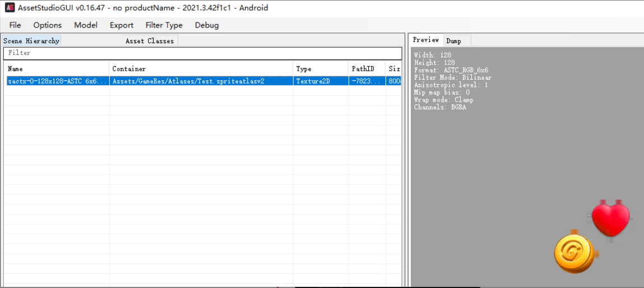Click the Filter Mode: Bilinear preview text
The height and width of the screenshot is (288, 644).
click(x=453, y=77)
